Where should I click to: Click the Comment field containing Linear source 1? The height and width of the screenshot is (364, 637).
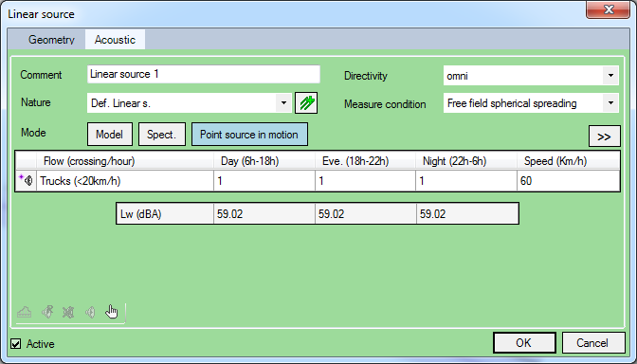204,74
